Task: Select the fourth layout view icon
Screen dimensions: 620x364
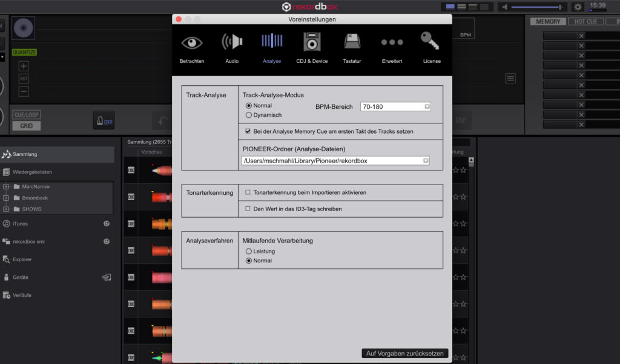Action: 484,7
